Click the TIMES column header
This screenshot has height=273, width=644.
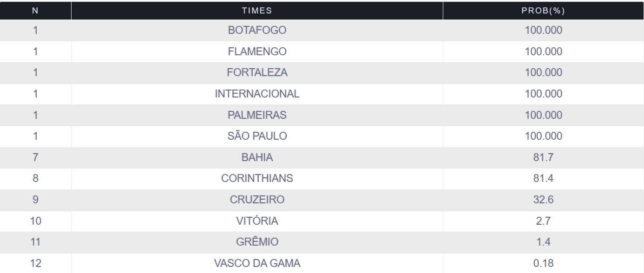click(257, 11)
